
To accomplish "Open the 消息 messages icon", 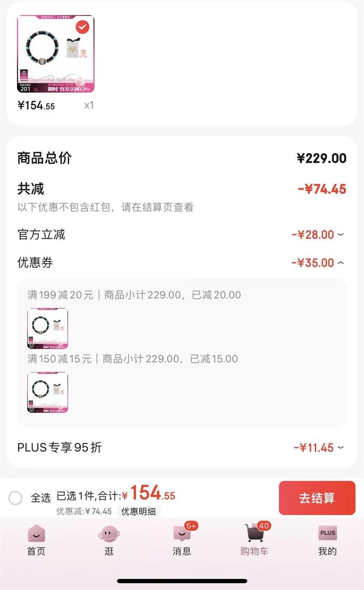I will (x=182, y=534).
